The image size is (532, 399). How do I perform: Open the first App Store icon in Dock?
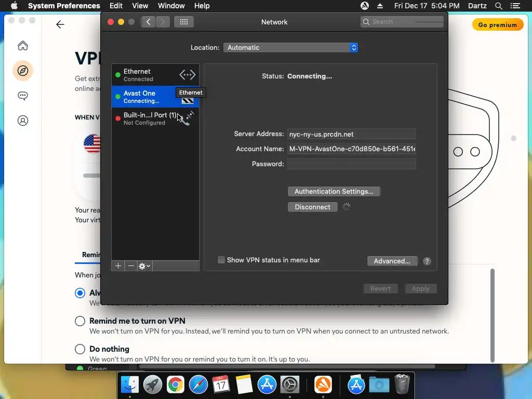point(267,385)
